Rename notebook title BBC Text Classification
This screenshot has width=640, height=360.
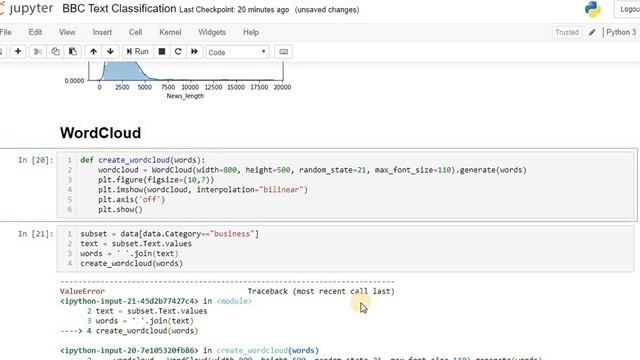coord(119,9)
